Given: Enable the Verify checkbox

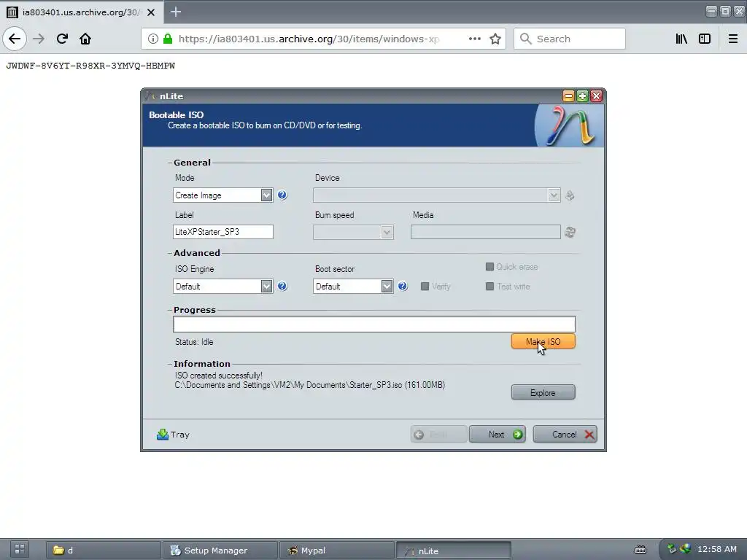Looking at the screenshot, I should (425, 286).
